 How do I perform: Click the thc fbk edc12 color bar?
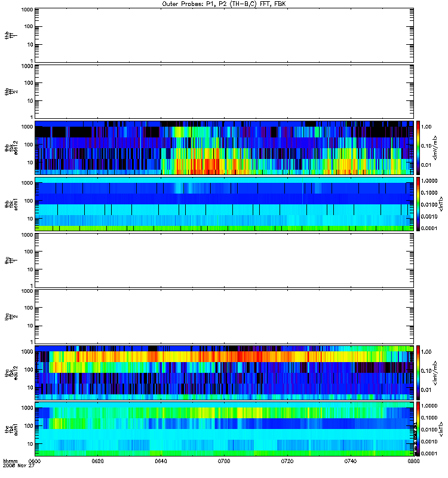pyautogui.click(x=418, y=373)
